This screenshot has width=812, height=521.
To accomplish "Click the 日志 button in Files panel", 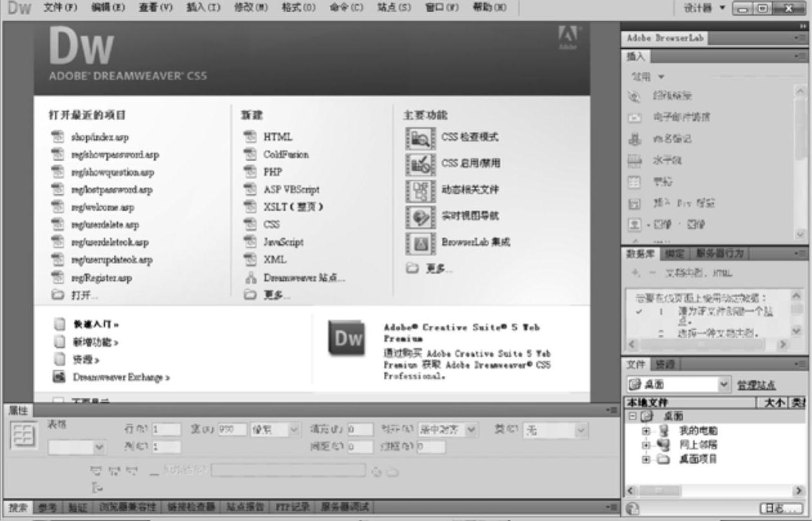I will click(x=781, y=508).
